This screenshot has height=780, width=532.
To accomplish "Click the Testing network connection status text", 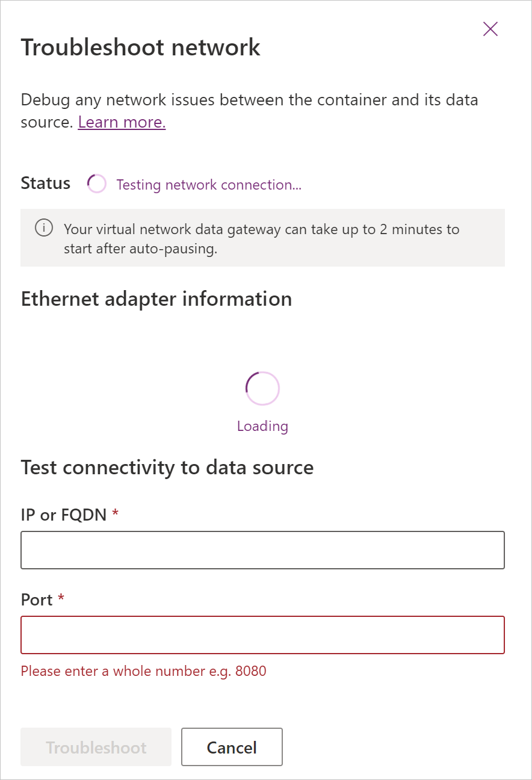I will [x=209, y=185].
